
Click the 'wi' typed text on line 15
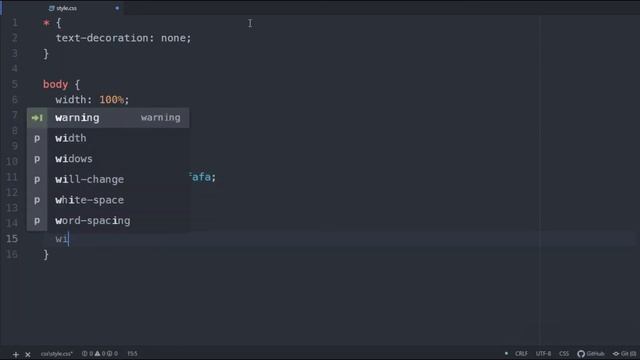(62, 239)
